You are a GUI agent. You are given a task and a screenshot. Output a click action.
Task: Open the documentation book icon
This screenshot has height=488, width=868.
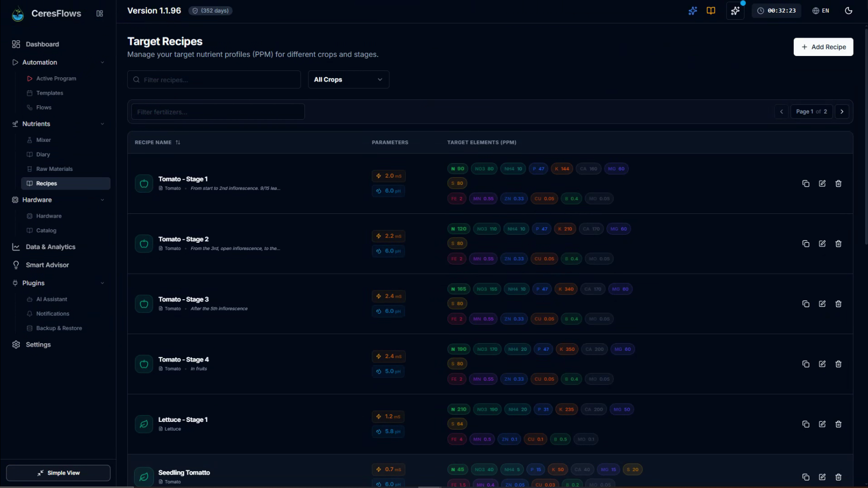[x=711, y=11]
